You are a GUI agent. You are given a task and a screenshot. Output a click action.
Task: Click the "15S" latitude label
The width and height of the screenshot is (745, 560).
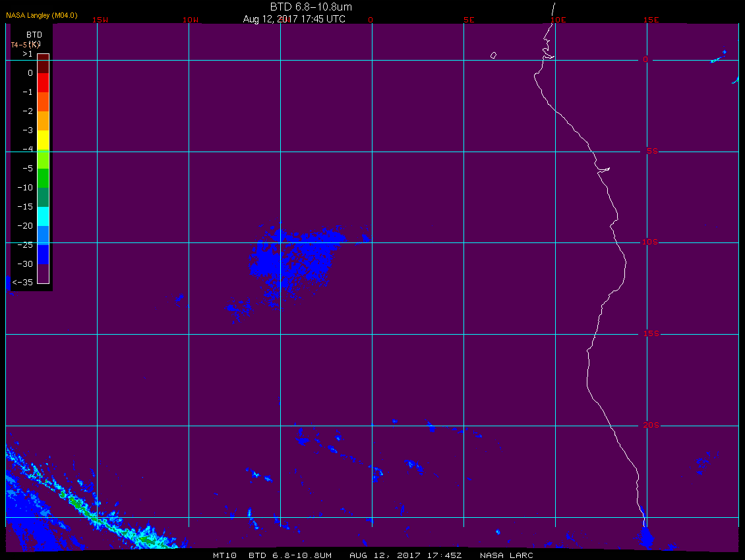(x=651, y=333)
